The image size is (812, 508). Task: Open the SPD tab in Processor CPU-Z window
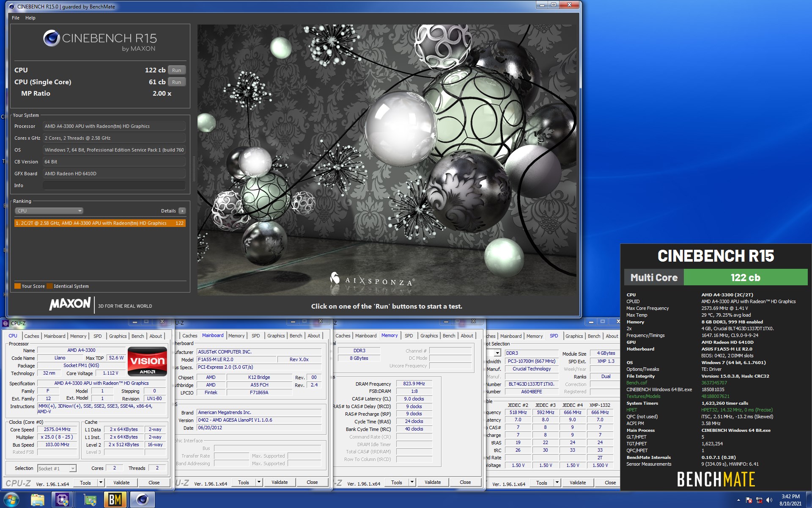[98, 336]
